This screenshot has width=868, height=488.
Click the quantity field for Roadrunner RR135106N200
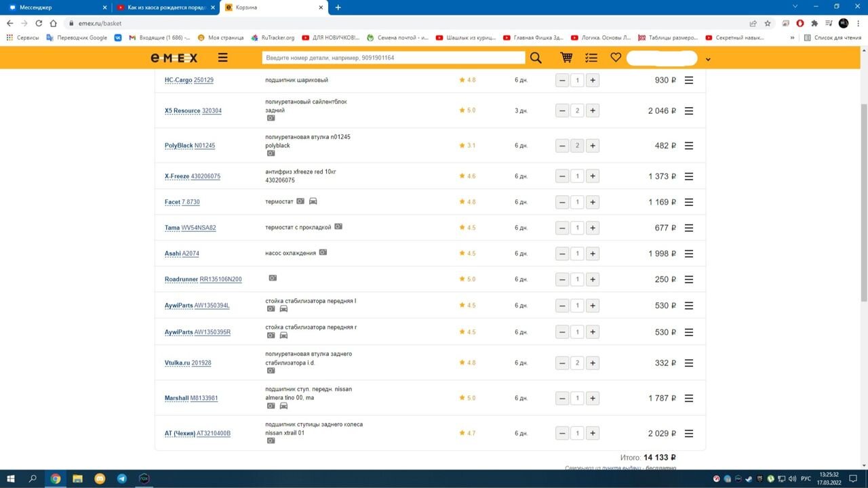tap(577, 279)
